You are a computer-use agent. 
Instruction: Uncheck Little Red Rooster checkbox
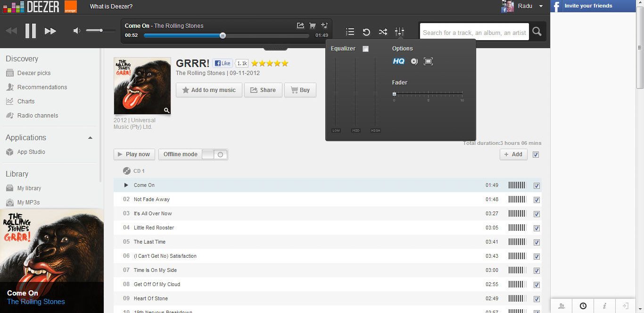point(536,228)
